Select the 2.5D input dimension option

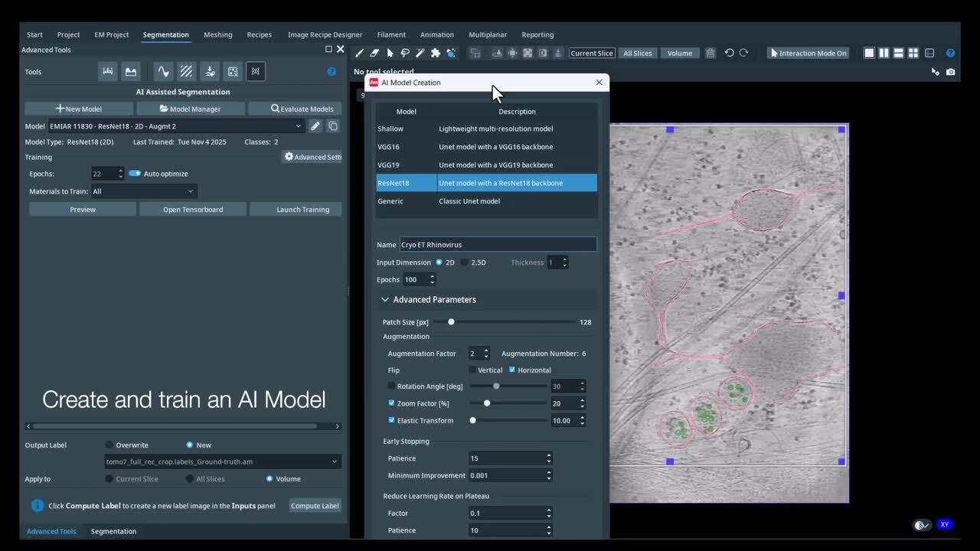pyautogui.click(x=465, y=262)
